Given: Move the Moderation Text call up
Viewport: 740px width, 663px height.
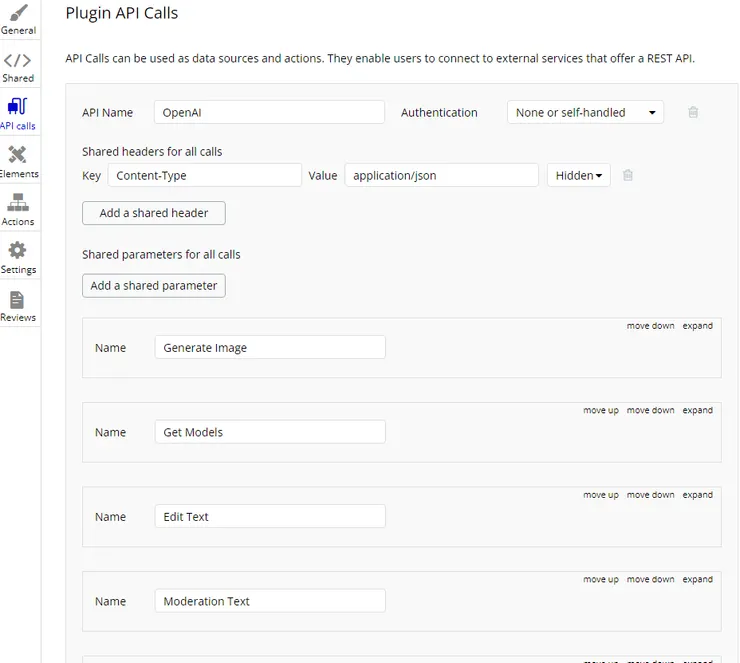Looking at the screenshot, I should tap(601, 580).
